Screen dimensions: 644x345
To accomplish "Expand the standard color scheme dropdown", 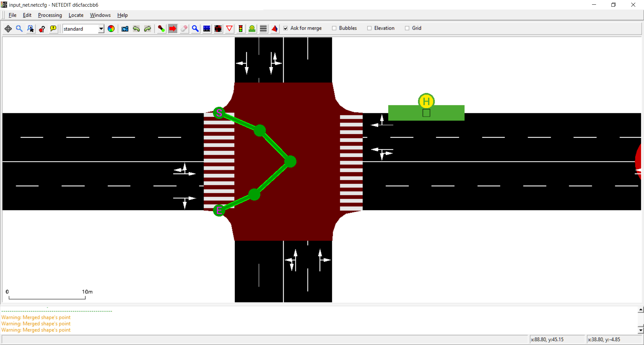I will [101, 29].
